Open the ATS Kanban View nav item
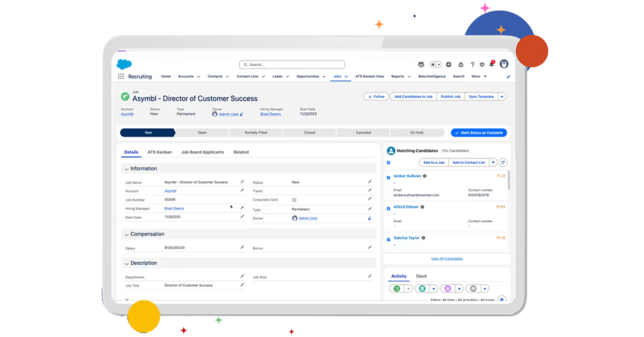644x337 pixels. coord(370,77)
